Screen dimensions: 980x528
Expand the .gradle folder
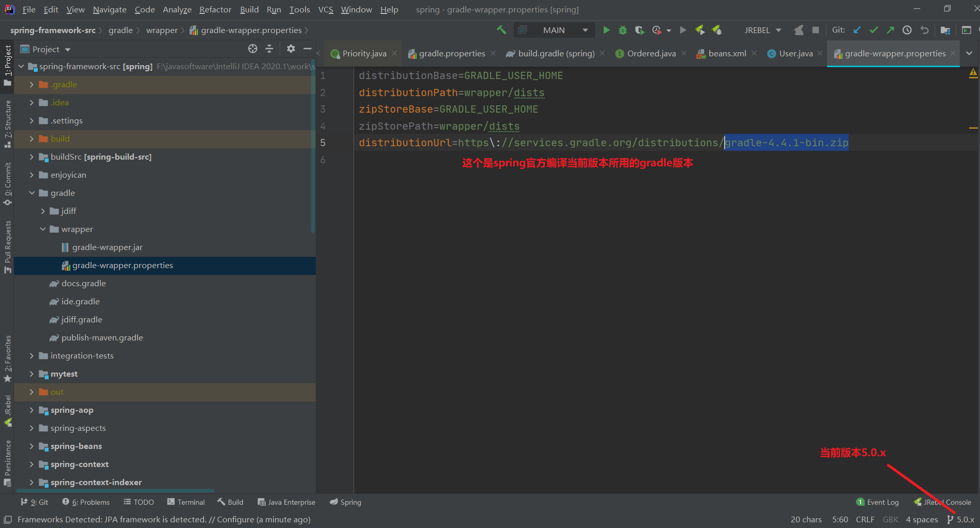tap(32, 84)
